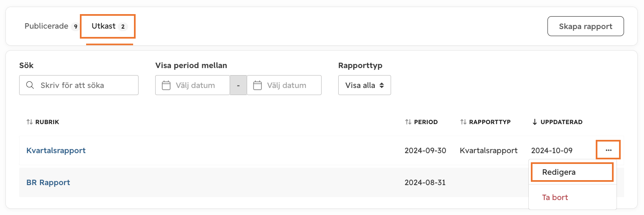Click the start date calendar icon
Screen dimensions: 644x215
coord(166,86)
